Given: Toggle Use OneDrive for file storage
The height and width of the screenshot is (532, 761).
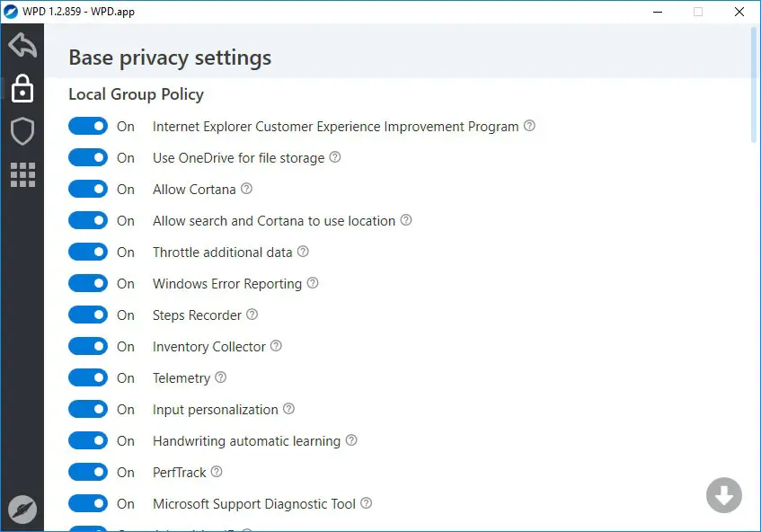Looking at the screenshot, I should tap(88, 158).
